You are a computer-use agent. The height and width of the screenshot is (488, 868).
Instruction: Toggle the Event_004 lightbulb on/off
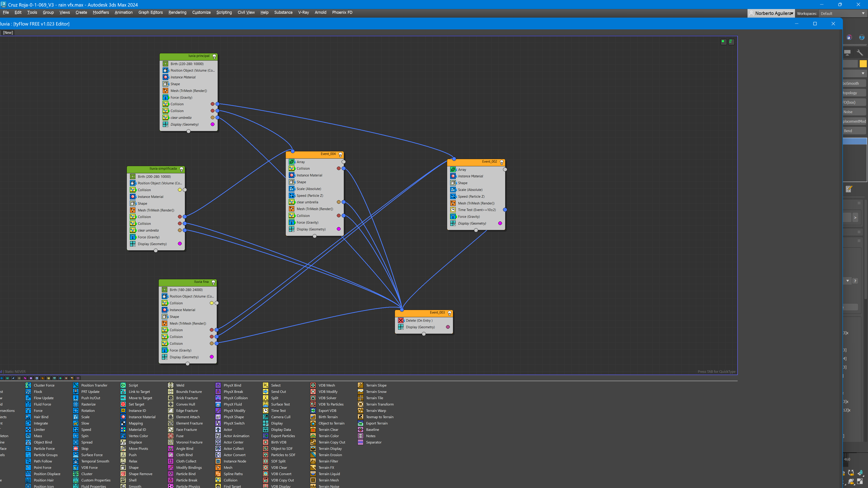[x=340, y=155]
